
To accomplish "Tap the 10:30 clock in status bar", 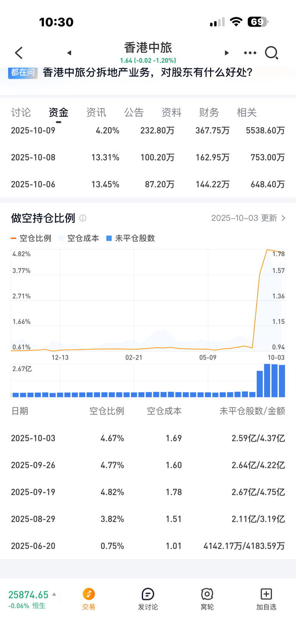I will (x=56, y=22).
